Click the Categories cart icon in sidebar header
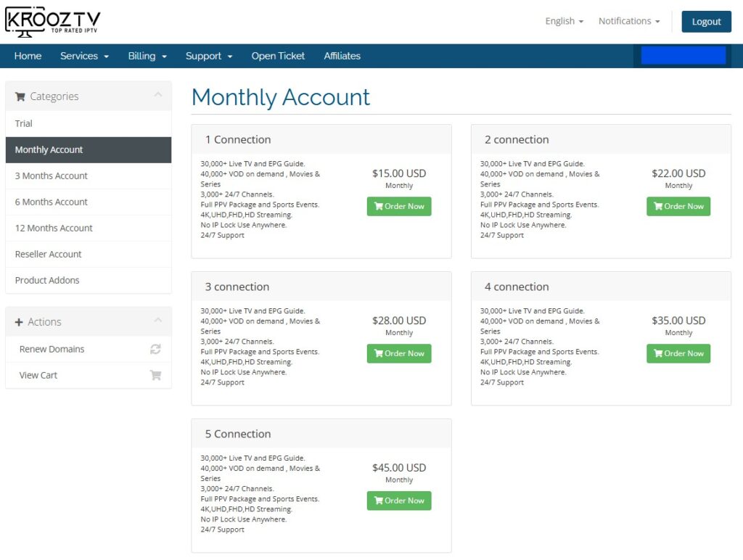Image resolution: width=743 pixels, height=560 pixels. coord(20,96)
